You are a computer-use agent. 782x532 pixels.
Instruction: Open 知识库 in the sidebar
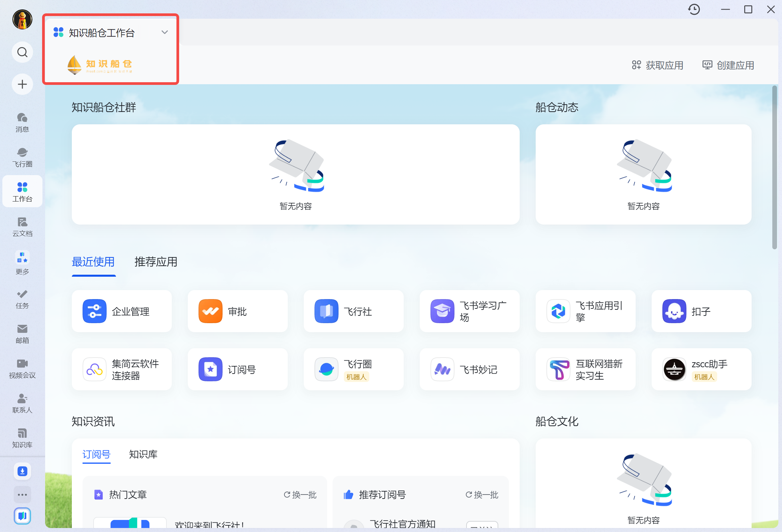point(22,438)
